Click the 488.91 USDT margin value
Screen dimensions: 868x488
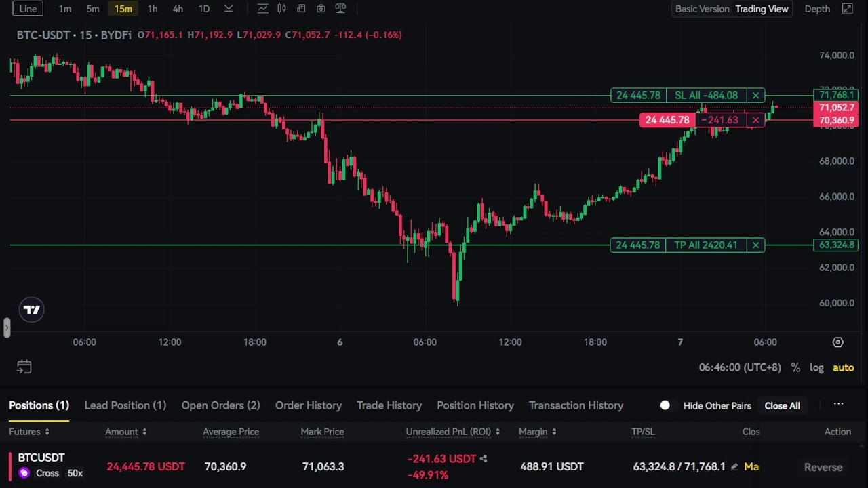(x=552, y=467)
